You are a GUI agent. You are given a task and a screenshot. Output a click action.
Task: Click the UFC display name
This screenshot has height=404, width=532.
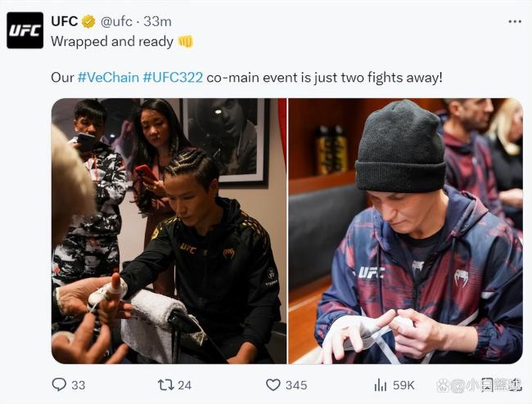(x=65, y=21)
